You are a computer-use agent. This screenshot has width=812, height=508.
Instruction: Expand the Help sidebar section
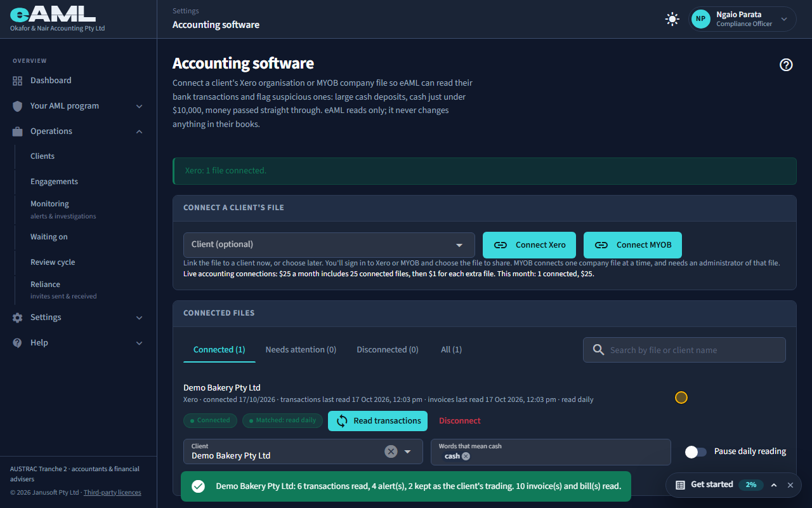point(140,343)
